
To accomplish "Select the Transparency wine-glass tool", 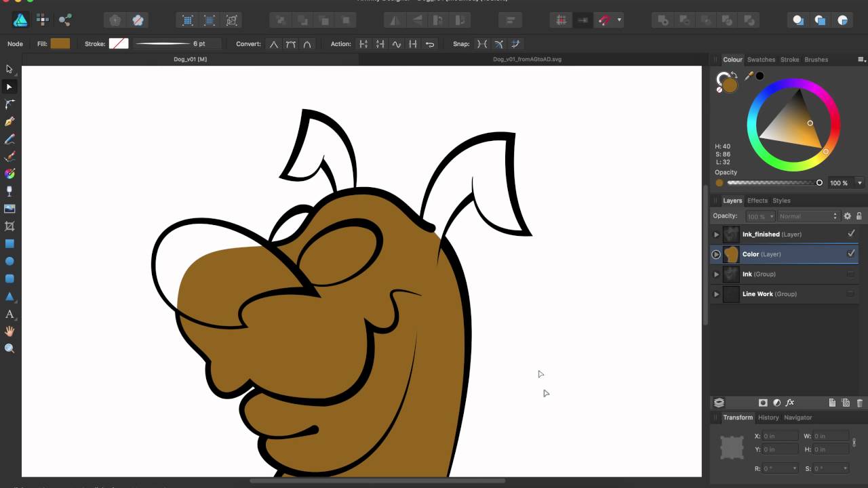I will (9, 192).
